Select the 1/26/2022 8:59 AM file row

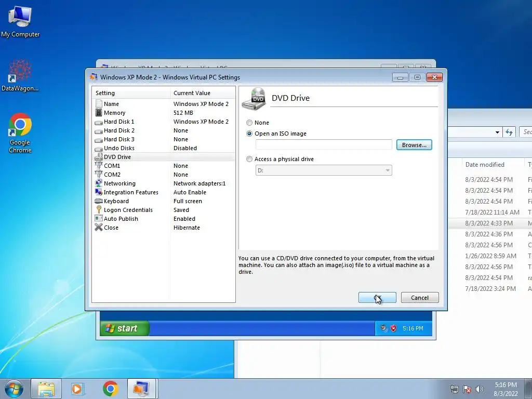click(x=490, y=256)
